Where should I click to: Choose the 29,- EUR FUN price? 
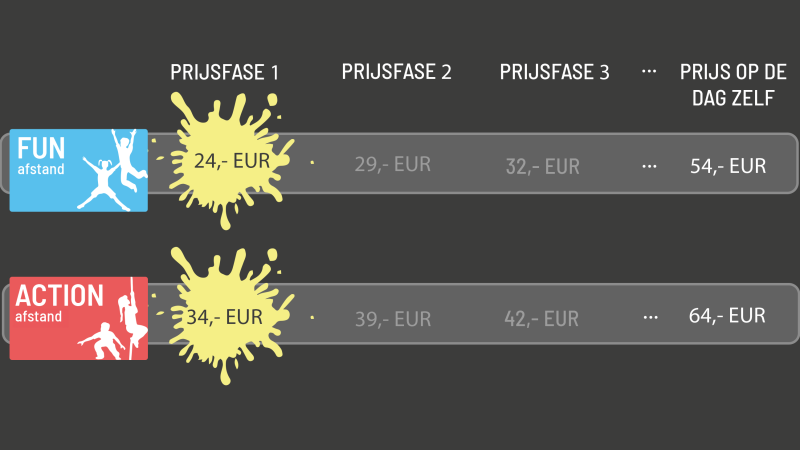point(393,164)
